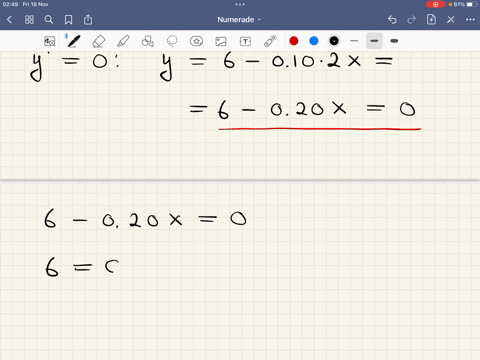Select the Eraser tool
480x360 pixels.
tap(98, 41)
